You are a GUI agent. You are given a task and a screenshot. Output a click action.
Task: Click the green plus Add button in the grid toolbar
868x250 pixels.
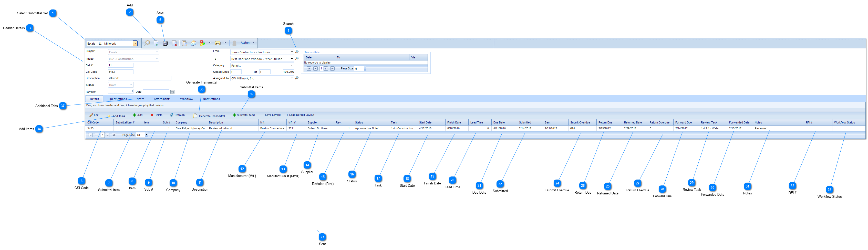(x=138, y=115)
